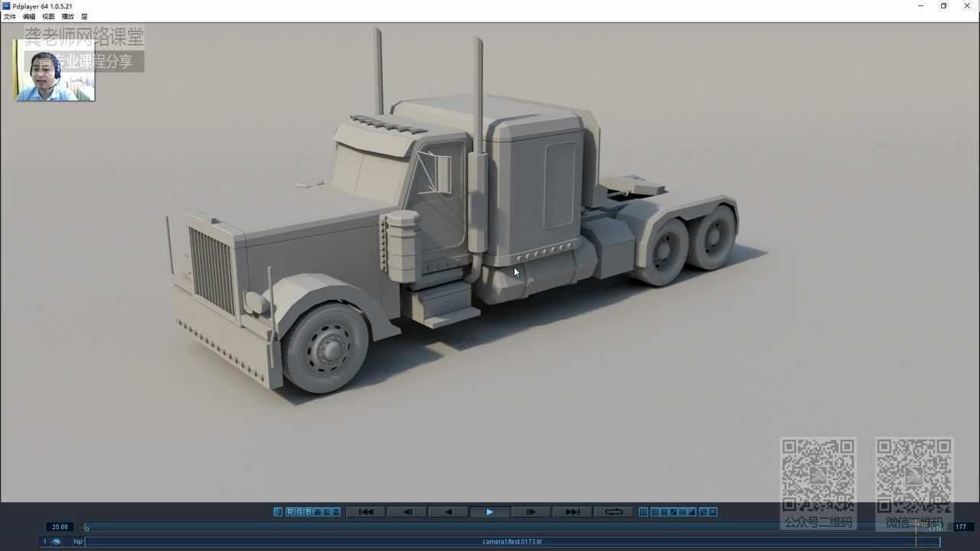This screenshot has height=551, width=980.
Task: Play the sequence in reverse
Action: coord(449,512)
